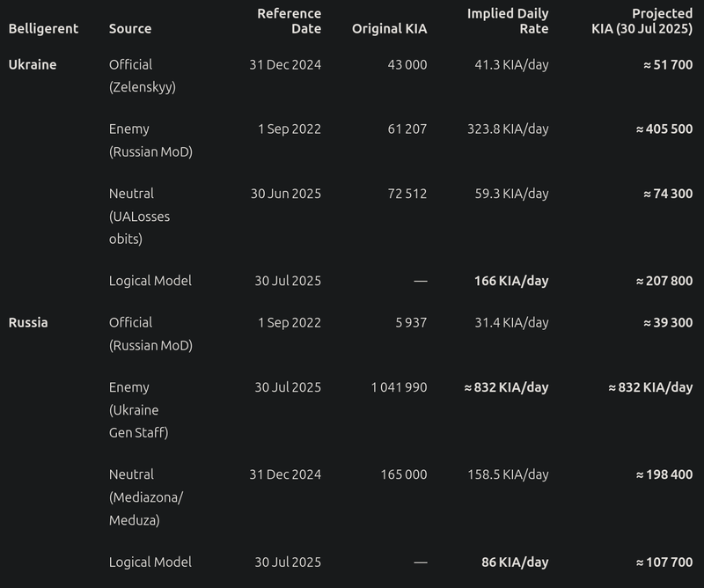Click the 61 207 original KIA value

click(407, 129)
